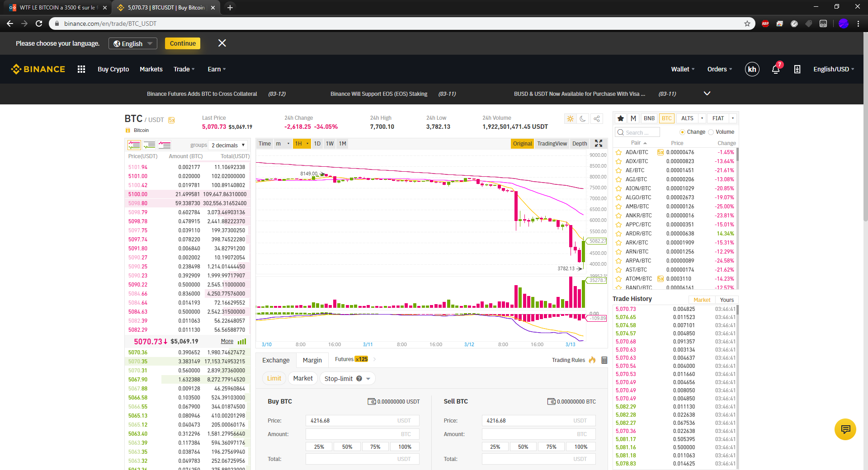The image size is (868, 470).
Task: Set buy amount to 50%
Action: click(x=347, y=447)
